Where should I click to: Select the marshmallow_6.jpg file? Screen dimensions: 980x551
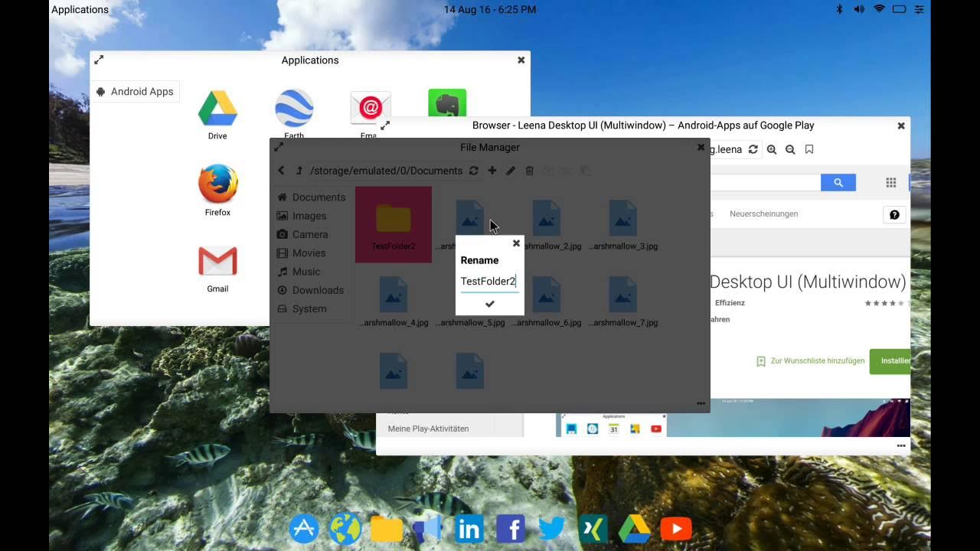pos(547,301)
